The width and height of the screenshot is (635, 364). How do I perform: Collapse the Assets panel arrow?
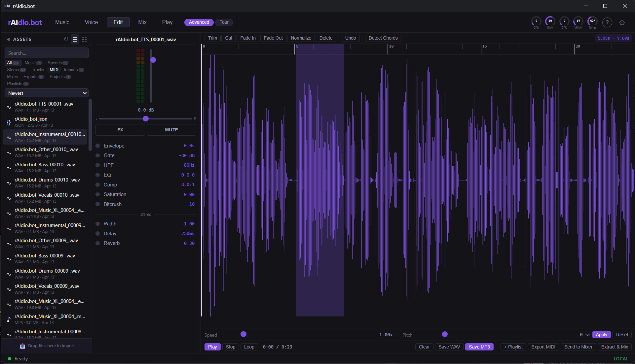(8, 39)
